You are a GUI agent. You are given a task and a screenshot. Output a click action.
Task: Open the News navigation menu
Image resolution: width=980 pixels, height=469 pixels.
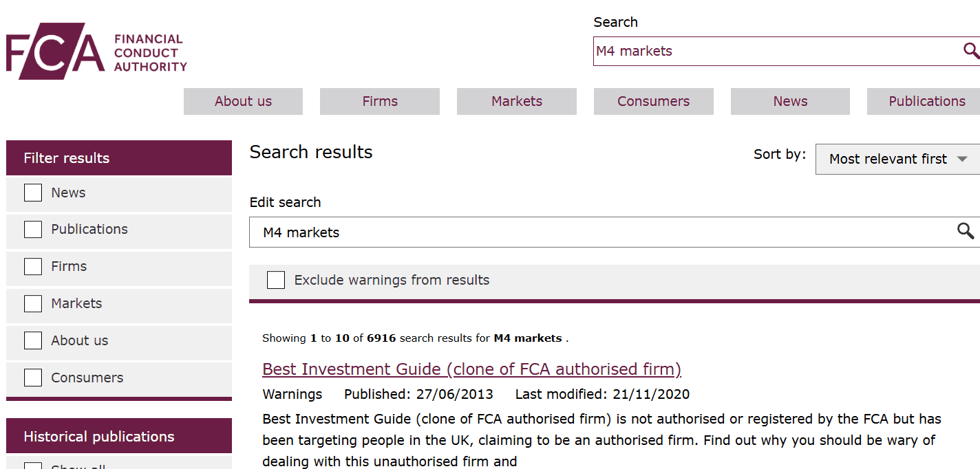tap(790, 101)
